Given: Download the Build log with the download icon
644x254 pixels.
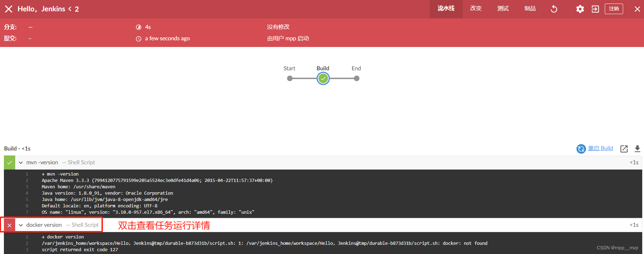Looking at the screenshot, I should point(637,149).
